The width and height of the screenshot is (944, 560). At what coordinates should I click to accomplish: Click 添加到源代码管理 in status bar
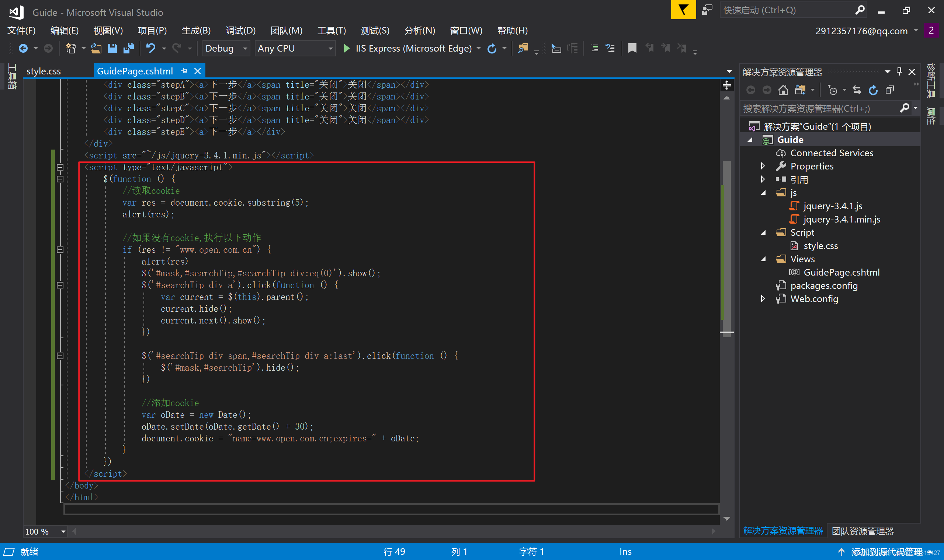(886, 552)
